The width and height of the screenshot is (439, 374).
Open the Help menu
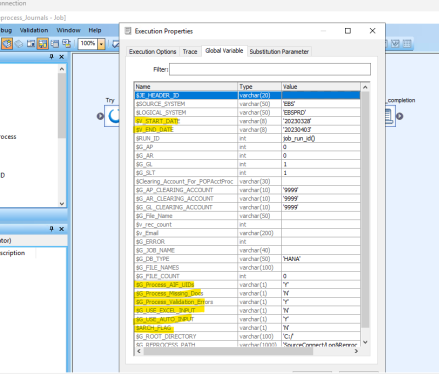[95, 30]
